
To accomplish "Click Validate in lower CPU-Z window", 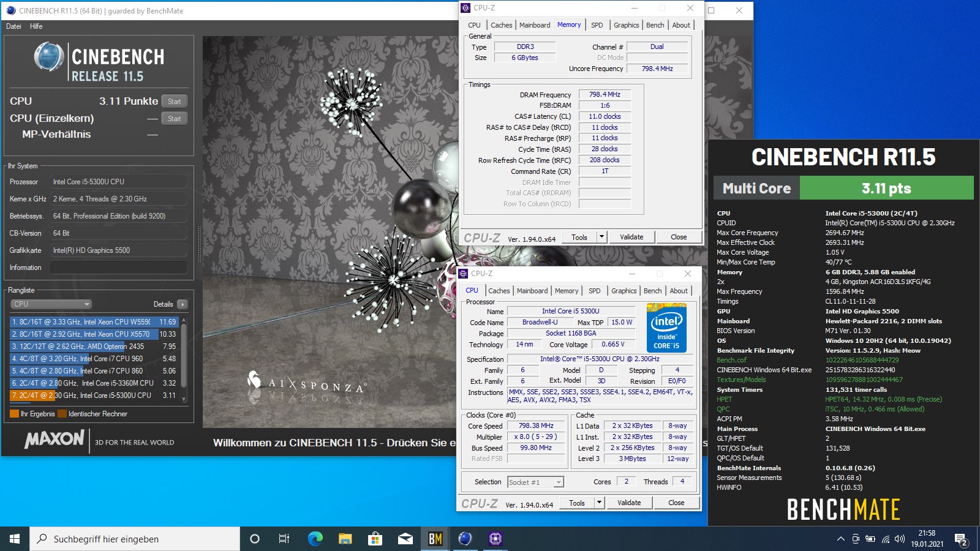I will (629, 503).
